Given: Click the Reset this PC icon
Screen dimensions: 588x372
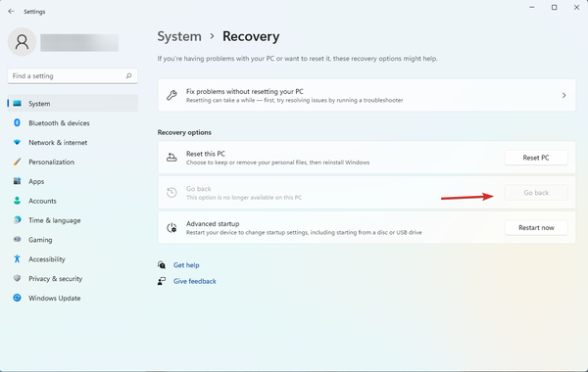Looking at the screenshot, I should (171, 158).
